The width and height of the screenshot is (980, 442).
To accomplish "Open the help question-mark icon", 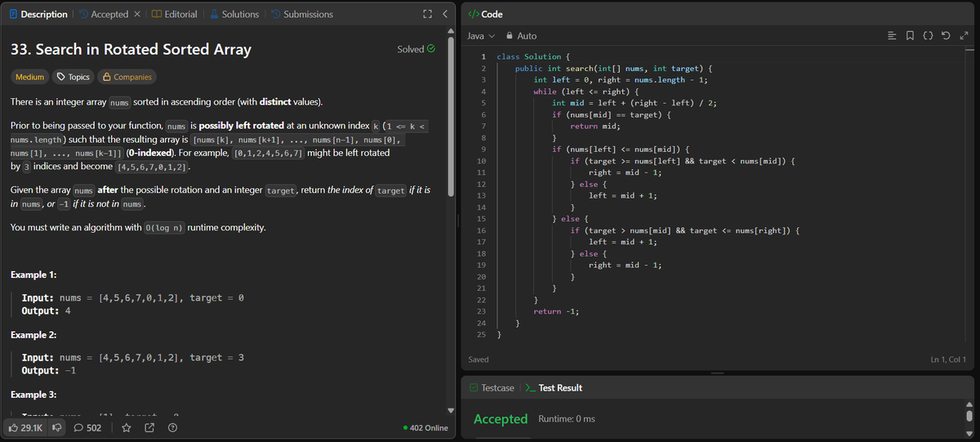I will (172, 427).
